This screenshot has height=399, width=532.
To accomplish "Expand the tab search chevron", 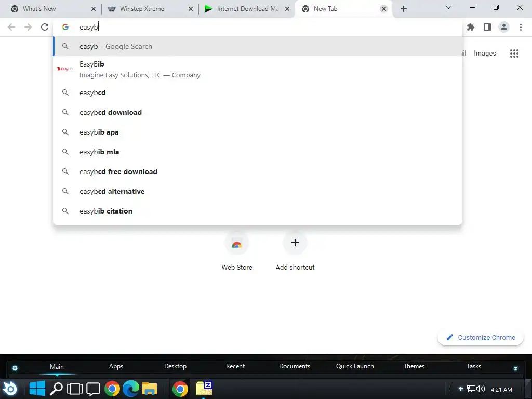I will tap(448, 7).
